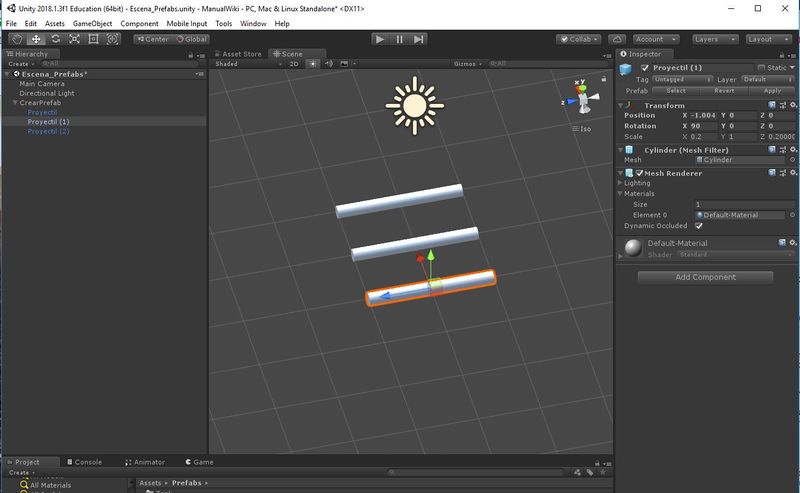Select the combined Transform tool
The height and width of the screenshot is (493, 800).
(x=112, y=39)
